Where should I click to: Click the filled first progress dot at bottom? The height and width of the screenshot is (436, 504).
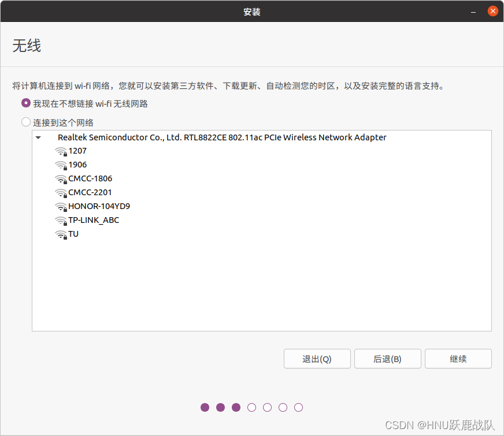tap(205, 407)
